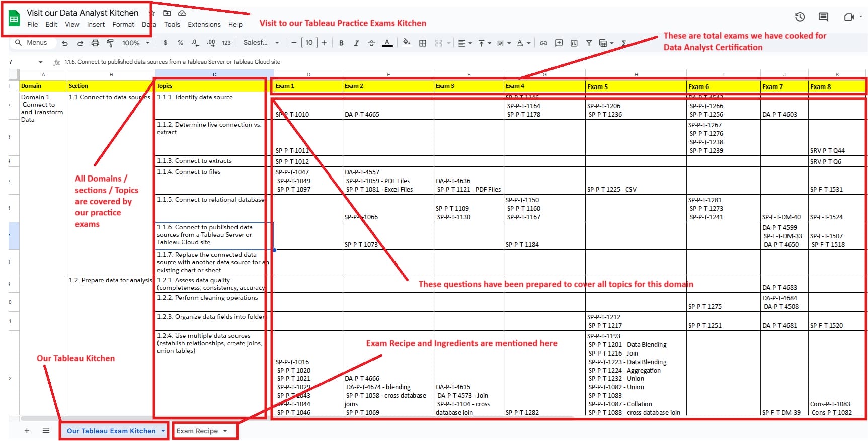Viewport: 868px width, 441px height.
Task: Print the spreadsheet
Action: point(95,43)
